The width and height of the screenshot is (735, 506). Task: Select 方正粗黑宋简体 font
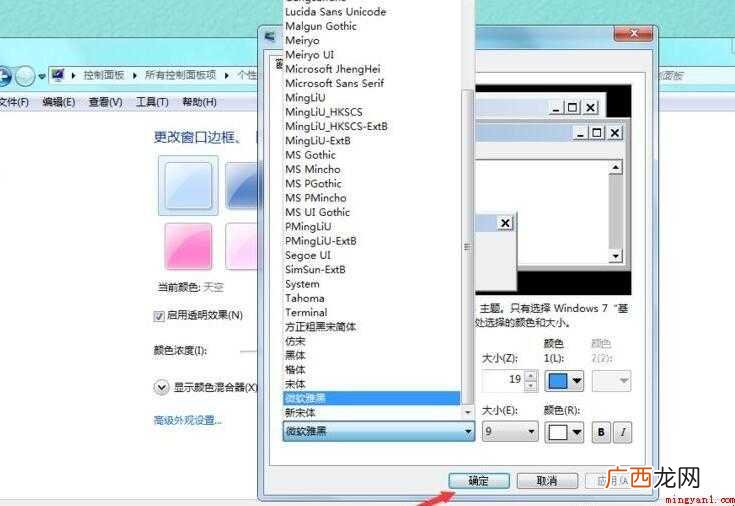click(321, 327)
